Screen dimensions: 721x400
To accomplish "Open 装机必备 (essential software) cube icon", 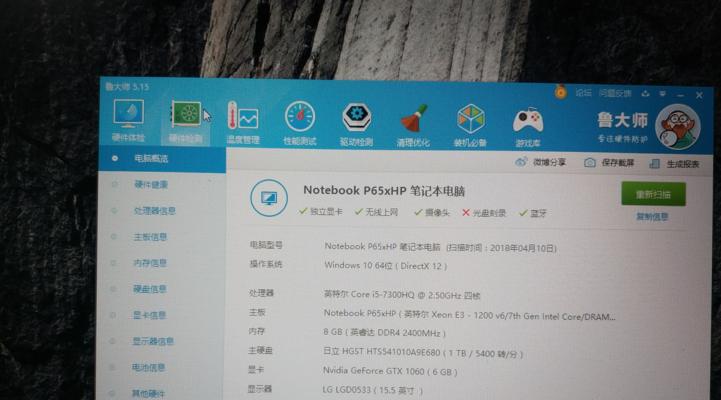I will [471, 120].
